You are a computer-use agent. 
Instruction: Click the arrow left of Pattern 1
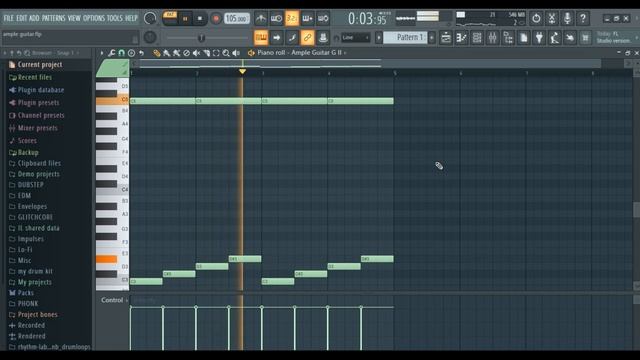379,38
